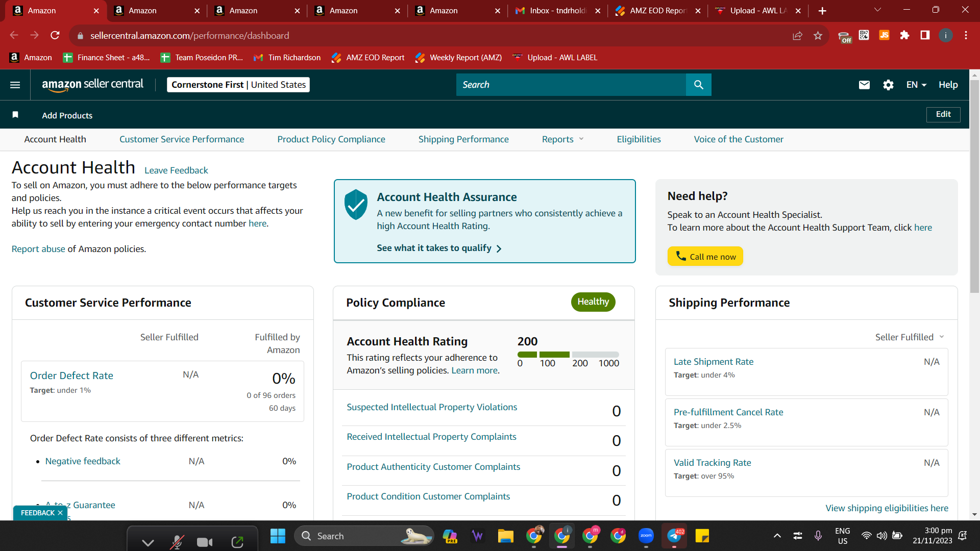Open the Order Defect Rate link
This screenshot has height=551, width=980.
pos(71,375)
